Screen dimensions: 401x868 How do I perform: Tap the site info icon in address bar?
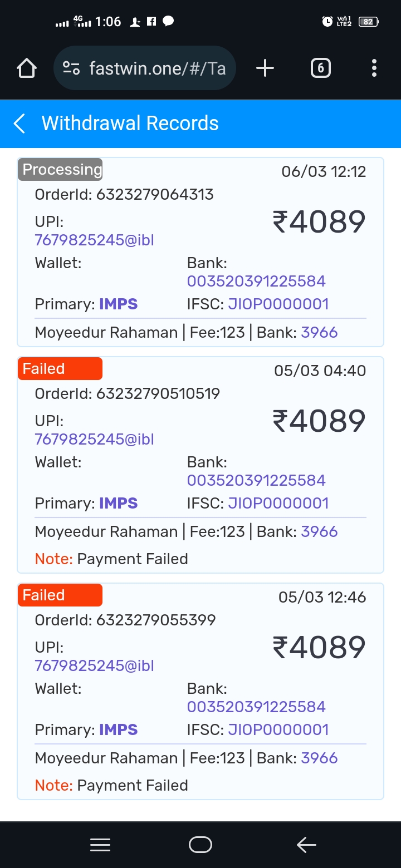[71, 68]
